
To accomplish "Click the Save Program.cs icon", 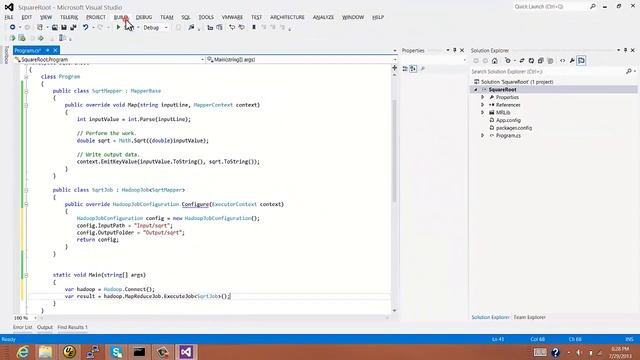I will pyautogui.click(x=64, y=27).
